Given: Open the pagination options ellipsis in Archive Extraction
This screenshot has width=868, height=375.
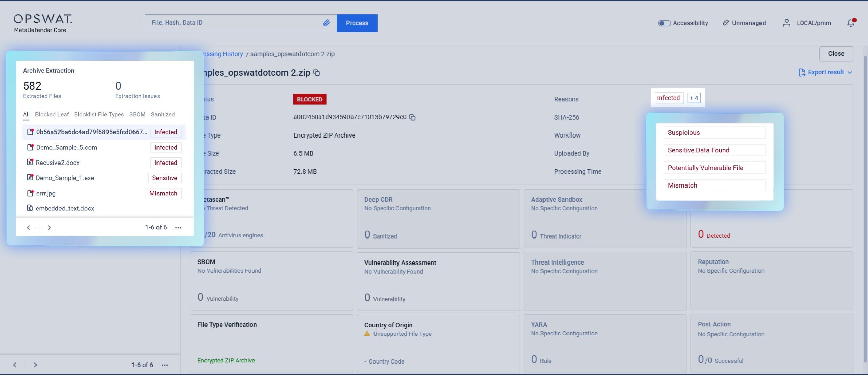Looking at the screenshot, I should point(178,228).
